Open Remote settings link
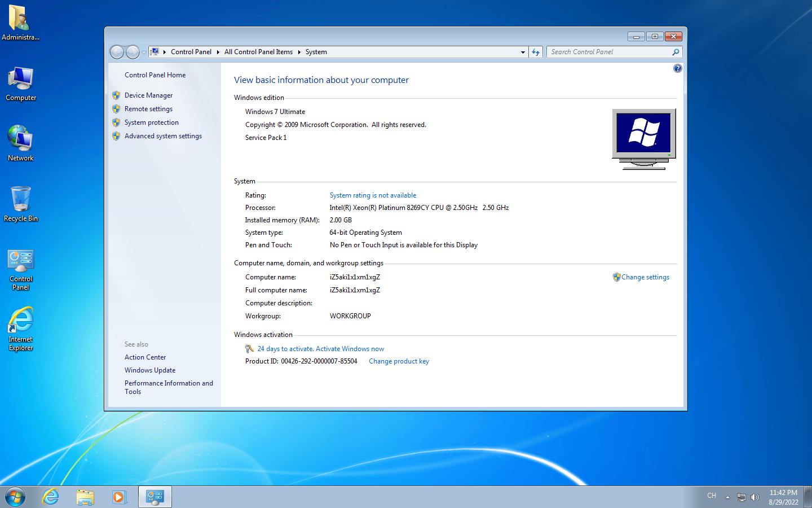The width and height of the screenshot is (812, 508). (148, 109)
